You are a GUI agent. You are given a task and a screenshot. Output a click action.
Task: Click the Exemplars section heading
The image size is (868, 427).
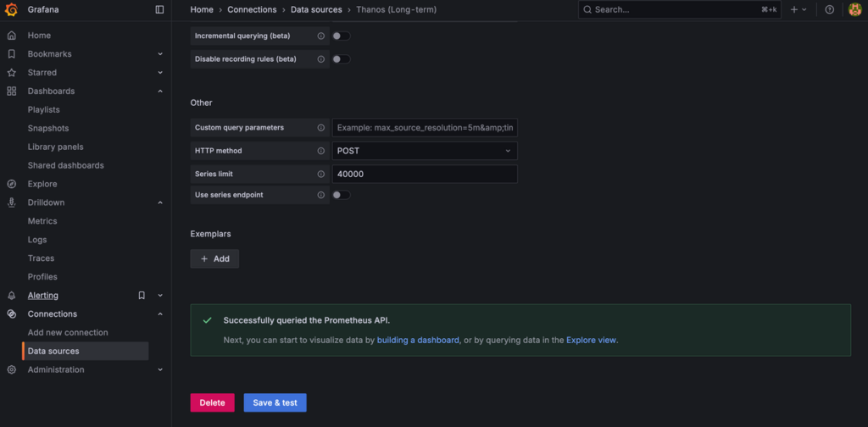pyautogui.click(x=211, y=234)
